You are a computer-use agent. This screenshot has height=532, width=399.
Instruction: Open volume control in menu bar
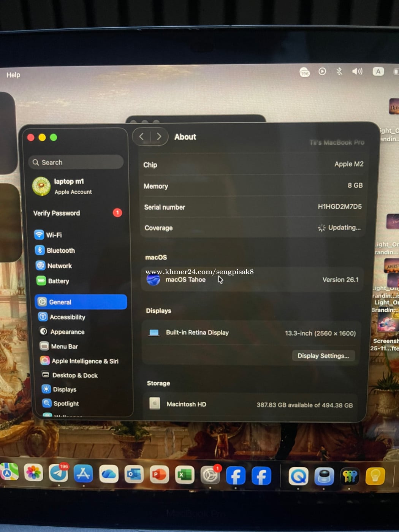click(x=357, y=71)
